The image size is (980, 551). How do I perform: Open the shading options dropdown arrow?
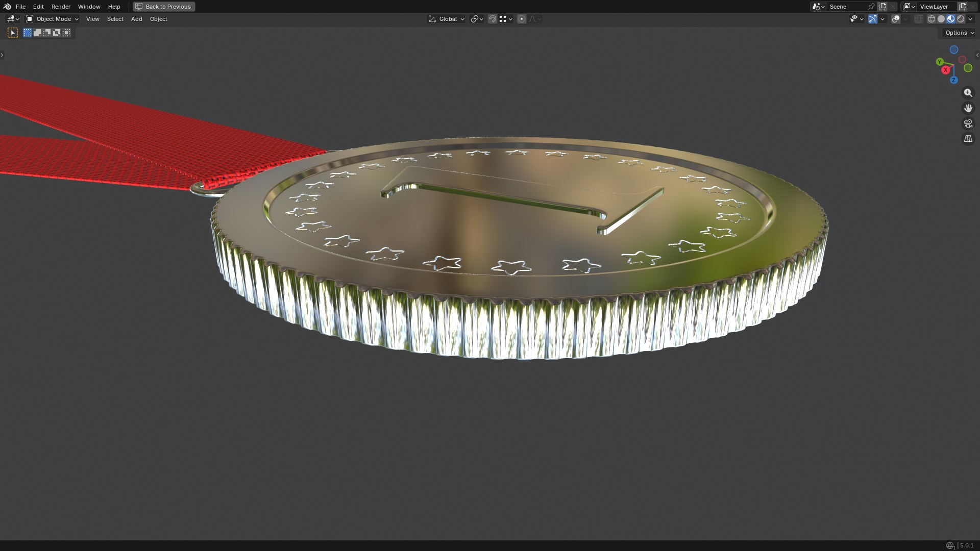point(970,19)
